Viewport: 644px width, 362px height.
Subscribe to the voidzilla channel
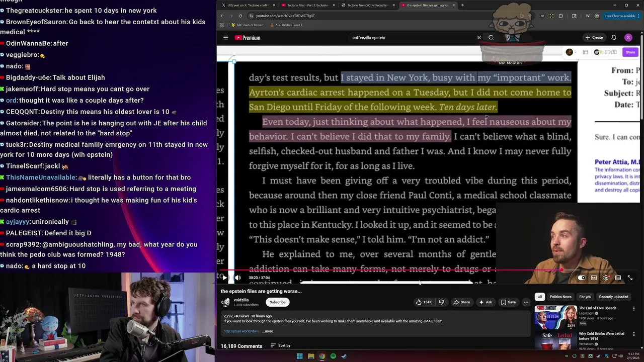pyautogui.click(x=277, y=302)
